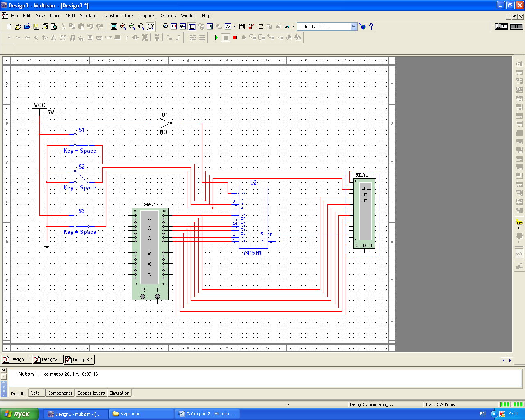The width and height of the screenshot is (525, 420).
Task: Create a new design file
Action: 9,26
